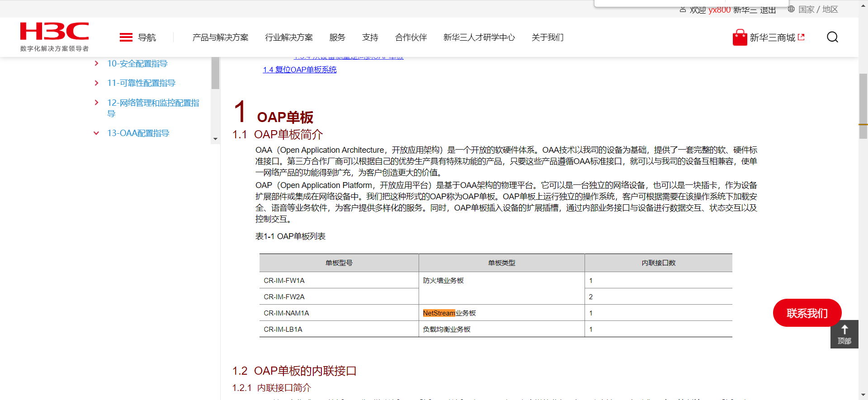Click the sidebar scroll down arrow
The width and height of the screenshot is (868, 400).
click(215, 139)
